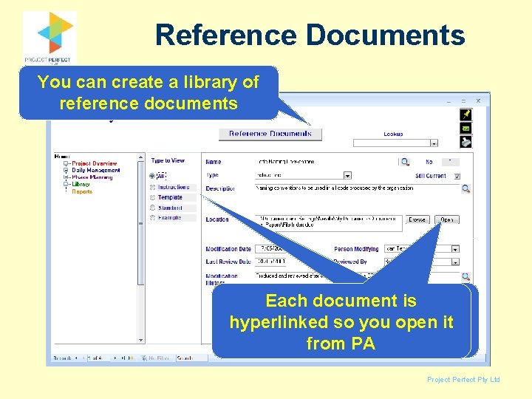The width and height of the screenshot is (532, 399).
Task: Open Modification History zoom magnifier
Action: pyautogui.click(x=465, y=276)
